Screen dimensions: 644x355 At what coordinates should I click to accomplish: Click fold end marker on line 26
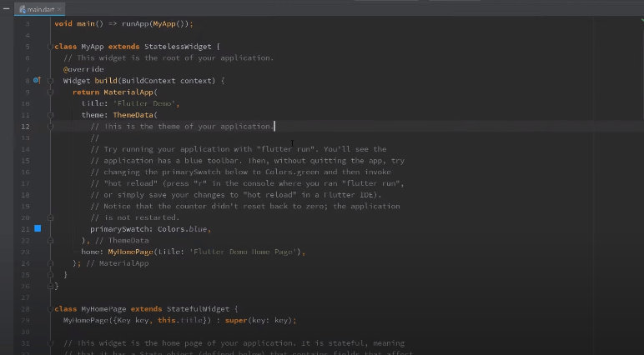pos(51,286)
